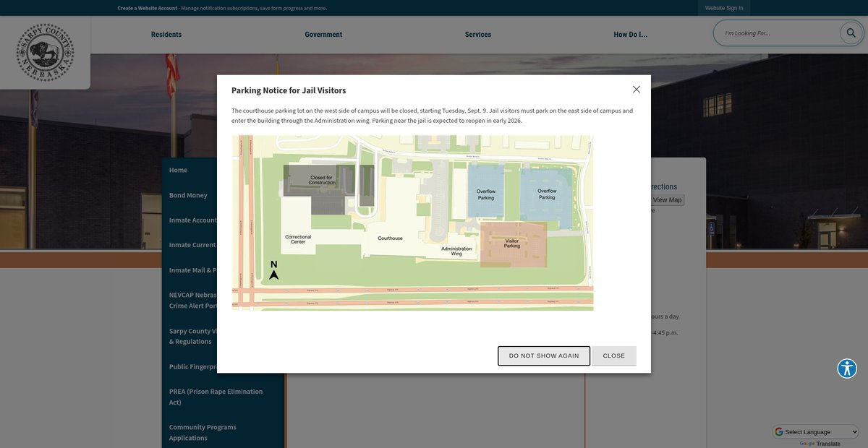Expand the Services navigation menu
Screen dimensions: 868x448
(x=477, y=35)
